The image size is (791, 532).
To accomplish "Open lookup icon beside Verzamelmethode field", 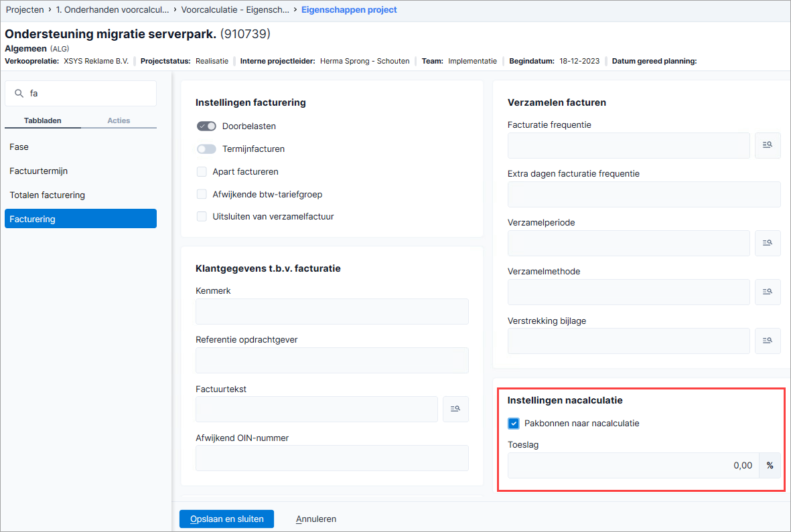I will click(768, 292).
